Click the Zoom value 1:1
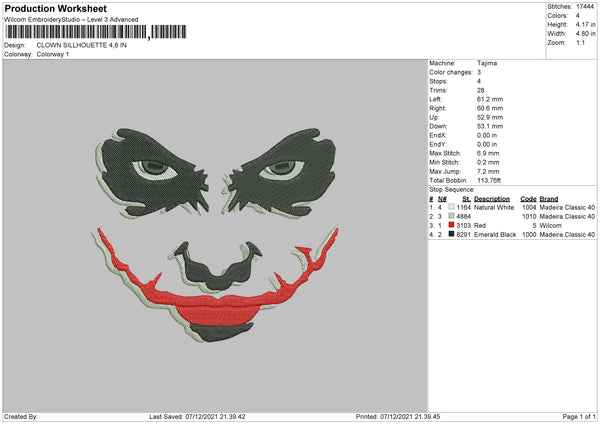This screenshot has height=424, width=600. (580, 43)
